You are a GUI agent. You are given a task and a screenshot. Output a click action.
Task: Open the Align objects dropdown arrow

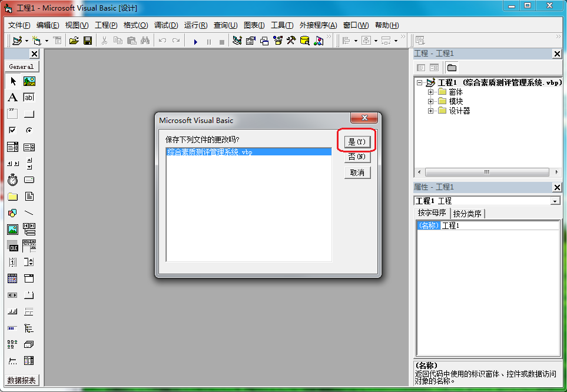tap(356, 41)
